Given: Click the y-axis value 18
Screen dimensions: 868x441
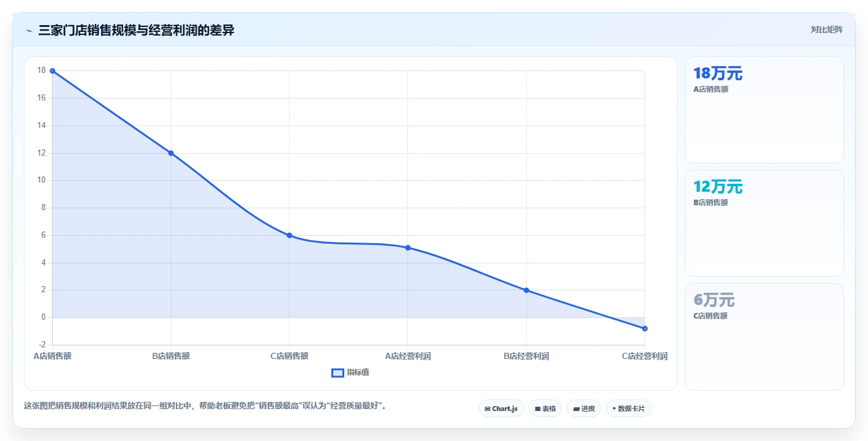Looking at the screenshot, I should 42,70.
